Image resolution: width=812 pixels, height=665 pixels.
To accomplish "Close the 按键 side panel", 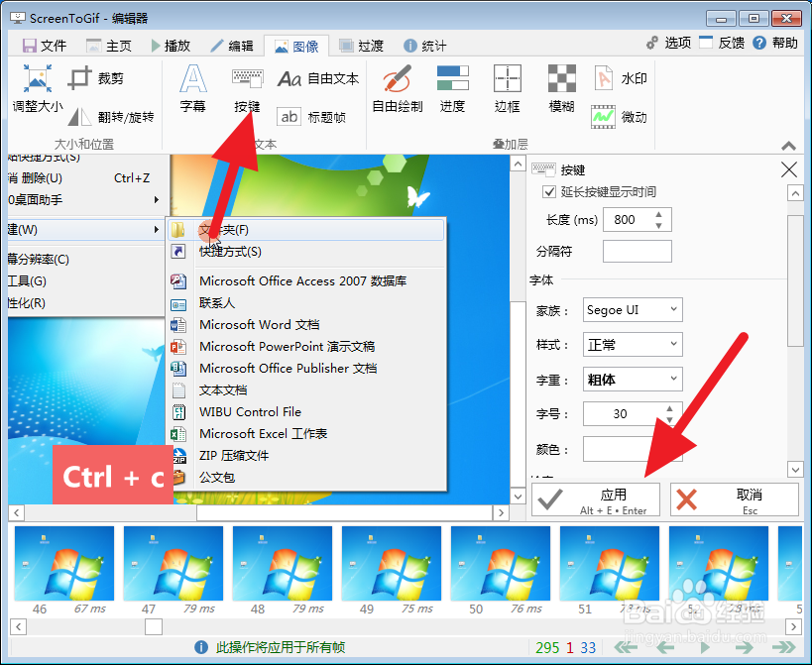I will click(788, 169).
